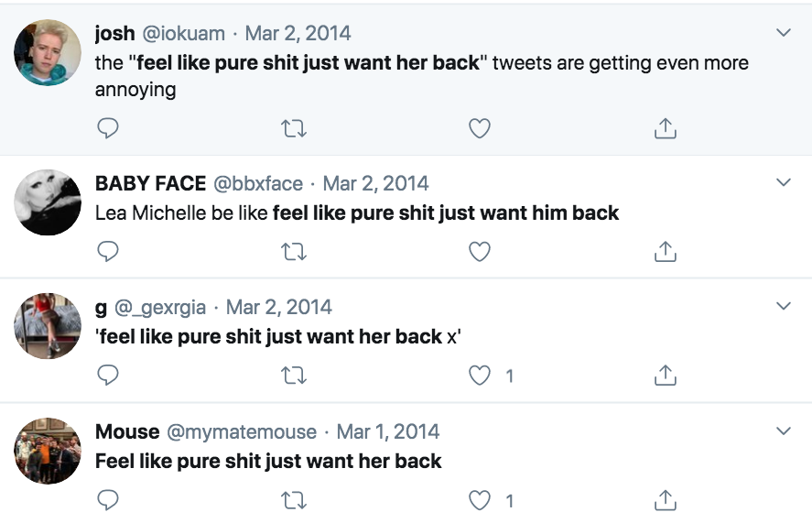Open the Mouse tweet options chevron
Screen dimensions: 812x523
(783, 430)
